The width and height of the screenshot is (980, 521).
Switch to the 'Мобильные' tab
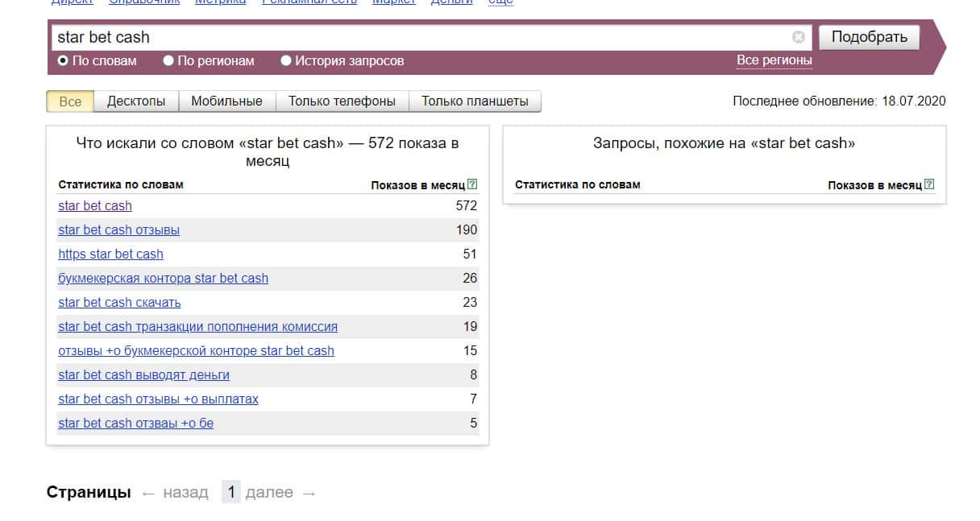pyautogui.click(x=226, y=101)
